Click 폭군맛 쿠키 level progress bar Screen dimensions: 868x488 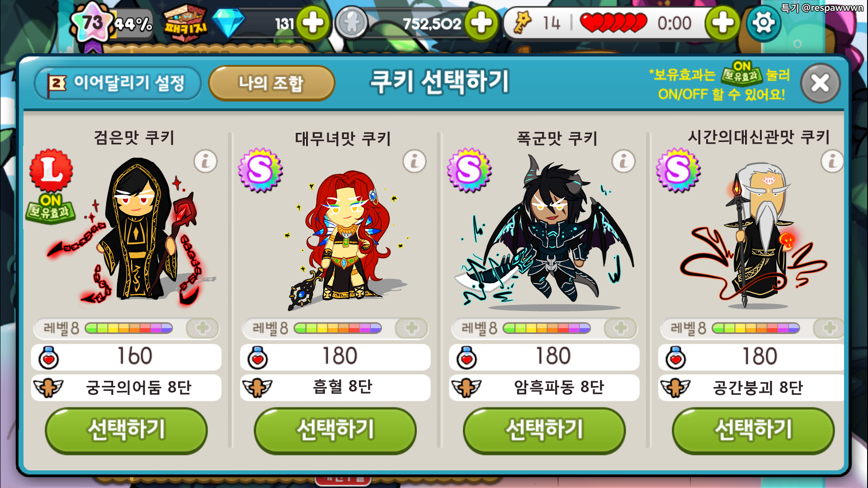click(547, 328)
